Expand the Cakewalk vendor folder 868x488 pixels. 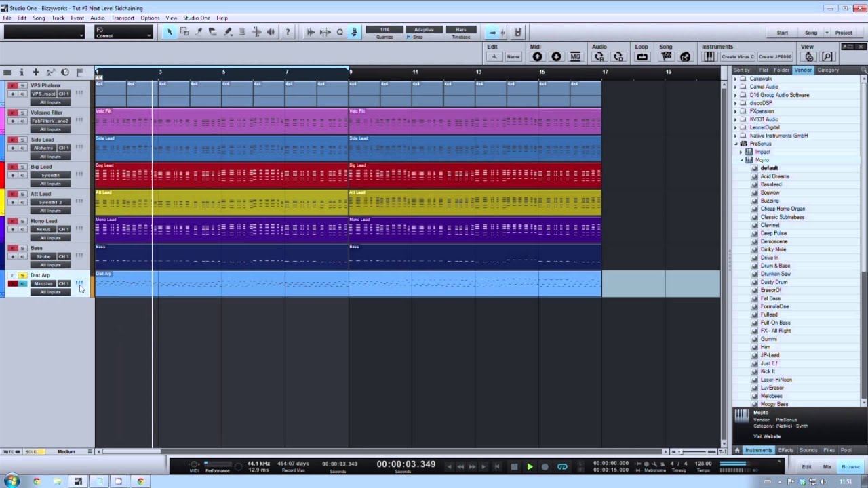click(x=736, y=79)
